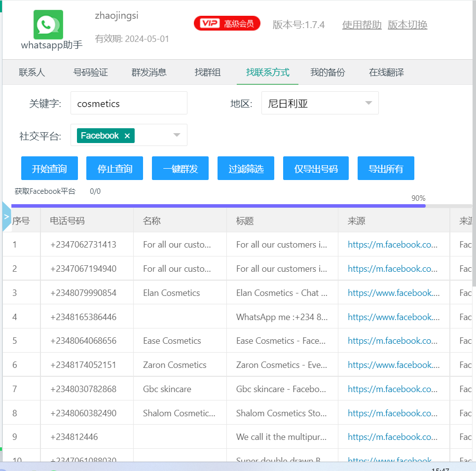Remove the Facebook tag via its x
This screenshot has height=471, width=476.
(x=127, y=136)
